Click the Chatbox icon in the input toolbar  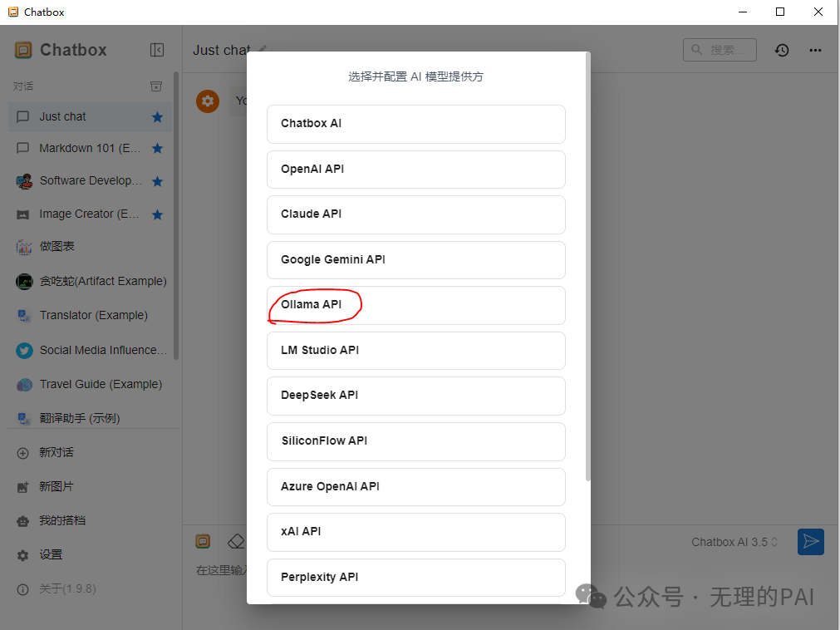point(203,542)
